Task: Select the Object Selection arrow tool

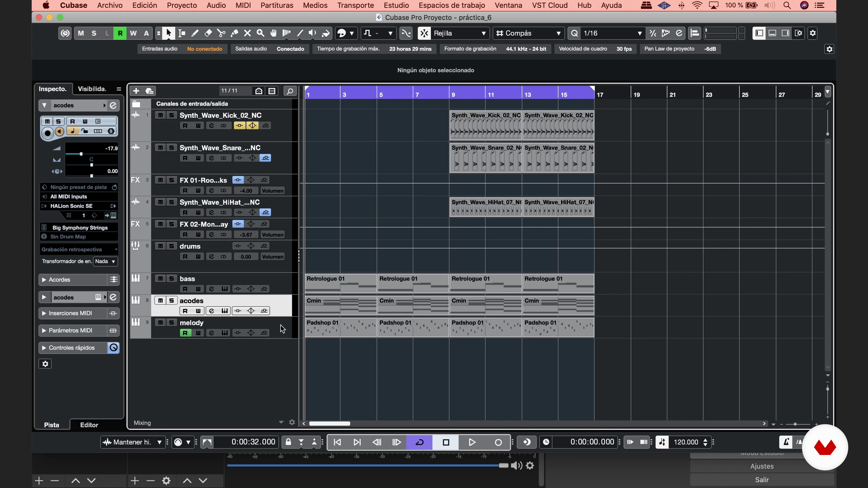Action: 168,33
